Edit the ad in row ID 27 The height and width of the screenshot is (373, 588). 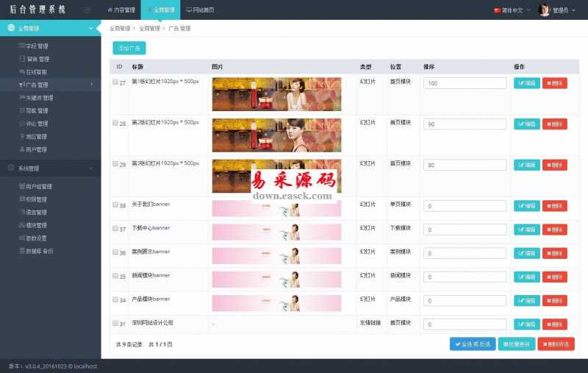click(527, 83)
